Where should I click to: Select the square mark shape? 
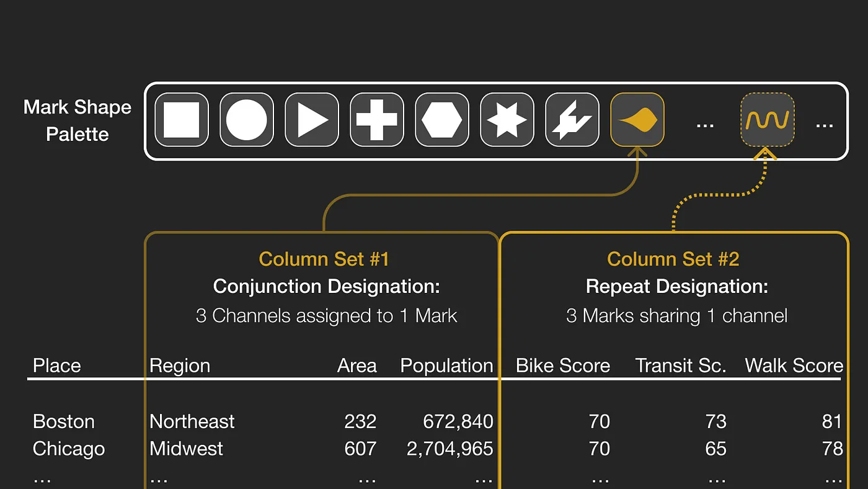(x=181, y=120)
